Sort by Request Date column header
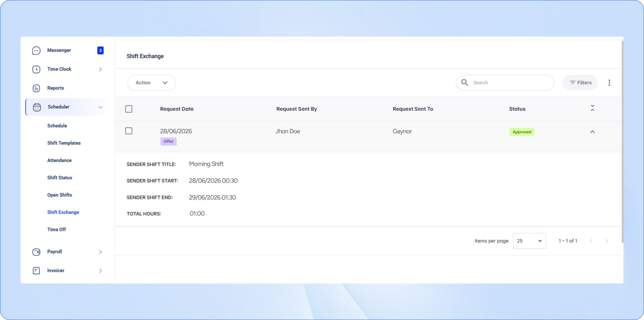 tap(177, 109)
